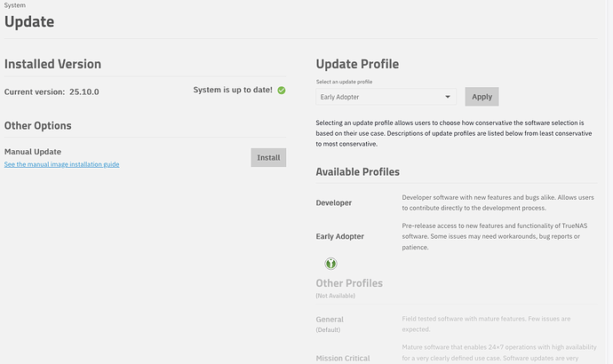This screenshot has width=613, height=364.
Task: Open the manual image installation guide link
Action: click(x=61, y=164)
